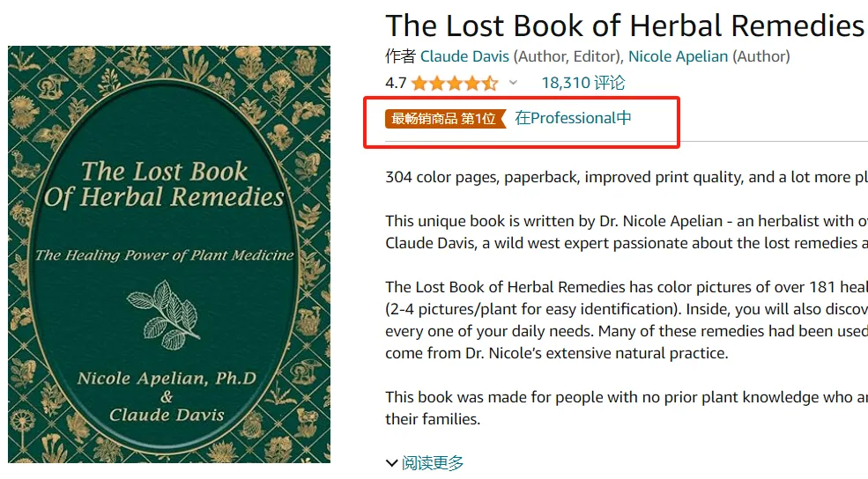
Task: Open the Nicole Apelian author link
Action: point(678,56)
